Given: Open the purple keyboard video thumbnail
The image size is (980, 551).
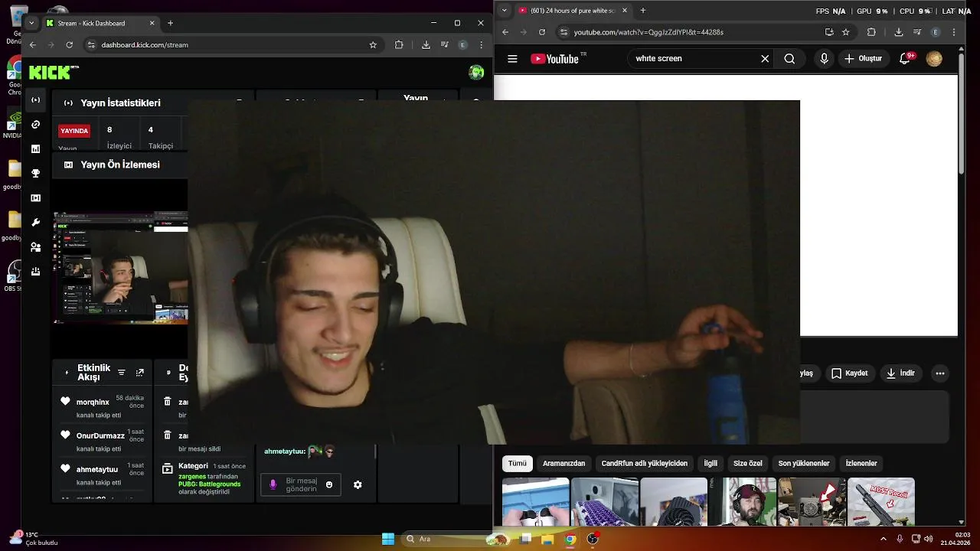Looking at the screenshot, I should click(605, 502).
